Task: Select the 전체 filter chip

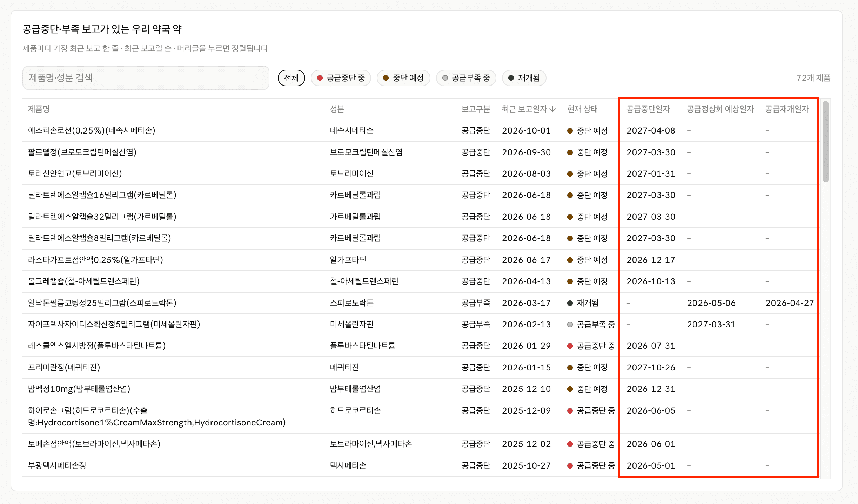Action: tap(291, 78)
